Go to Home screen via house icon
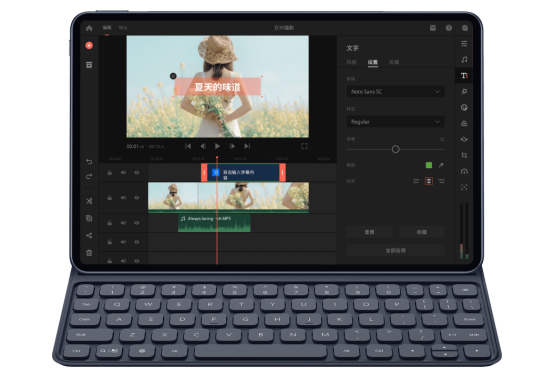 coord(89,28)
